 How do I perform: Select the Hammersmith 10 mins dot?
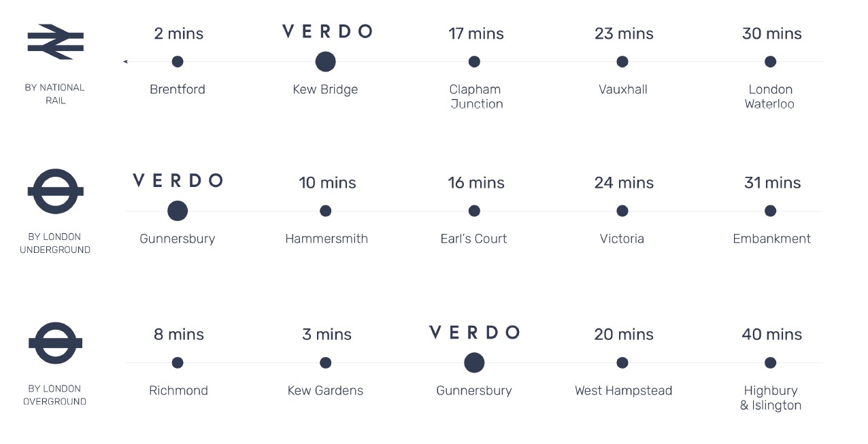coord(325,211)
